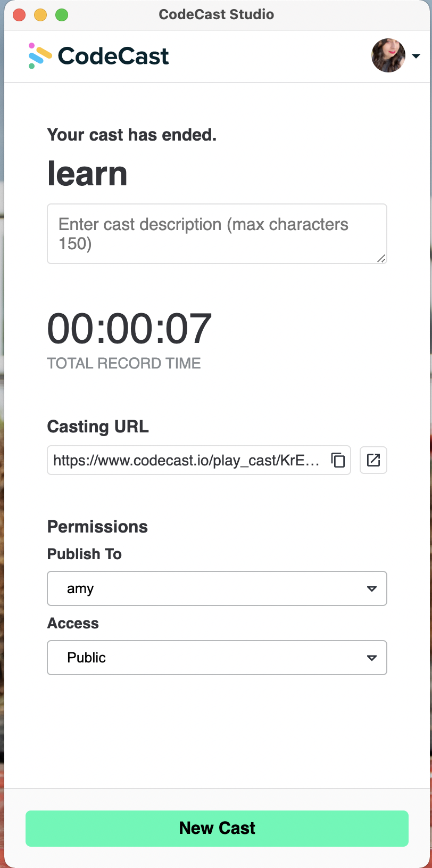Open the casting URL in the browser
The width and height of the screenshot is (432, 868).
[373, 460]
